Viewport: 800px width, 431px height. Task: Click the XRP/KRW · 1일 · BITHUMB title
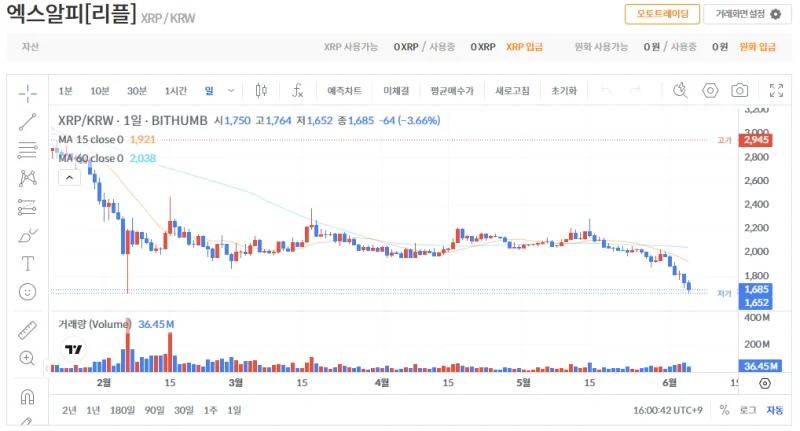133,120
